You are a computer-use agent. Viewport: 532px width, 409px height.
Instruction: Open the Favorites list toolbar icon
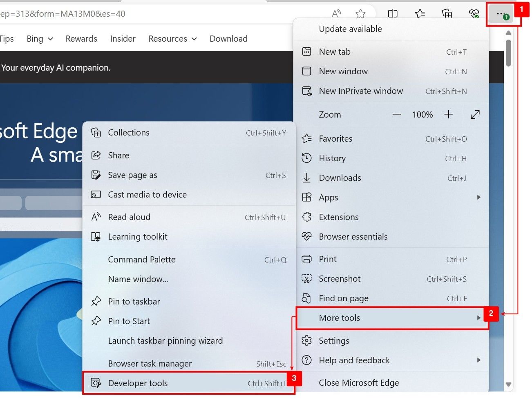coord(420,14)
